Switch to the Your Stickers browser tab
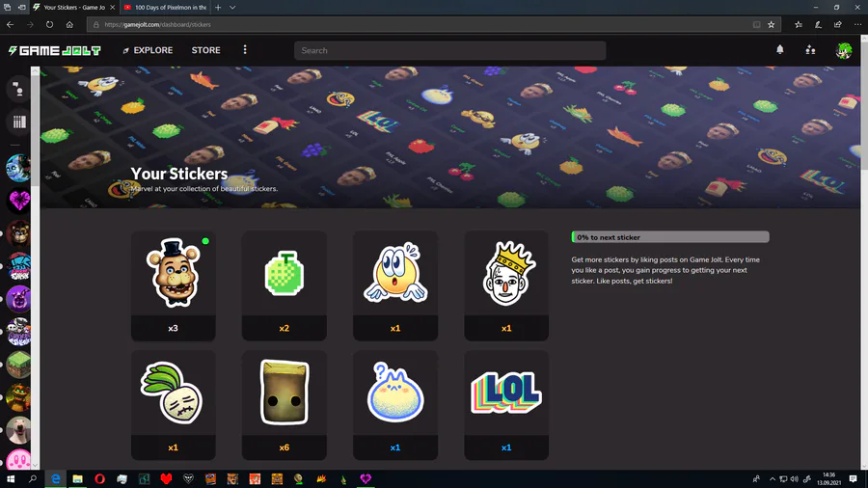Viewport: 868px width, 488px height. click(74, 7)
